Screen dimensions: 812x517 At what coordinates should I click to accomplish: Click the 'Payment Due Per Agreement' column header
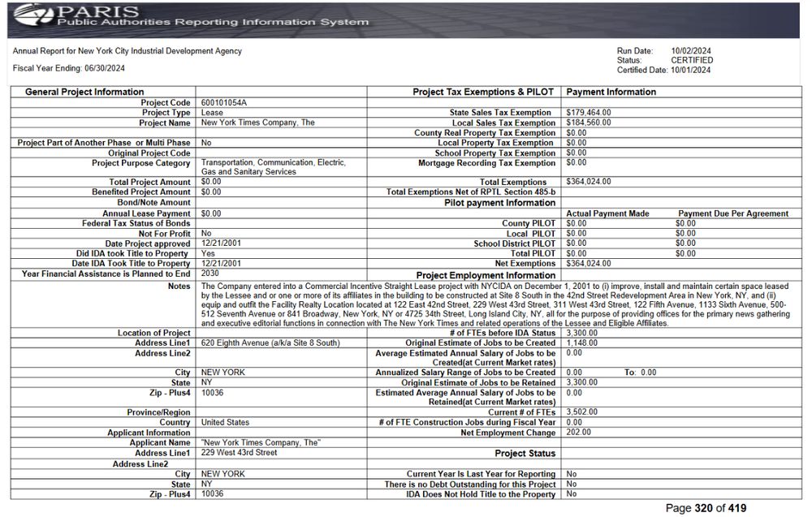[733, 213]
